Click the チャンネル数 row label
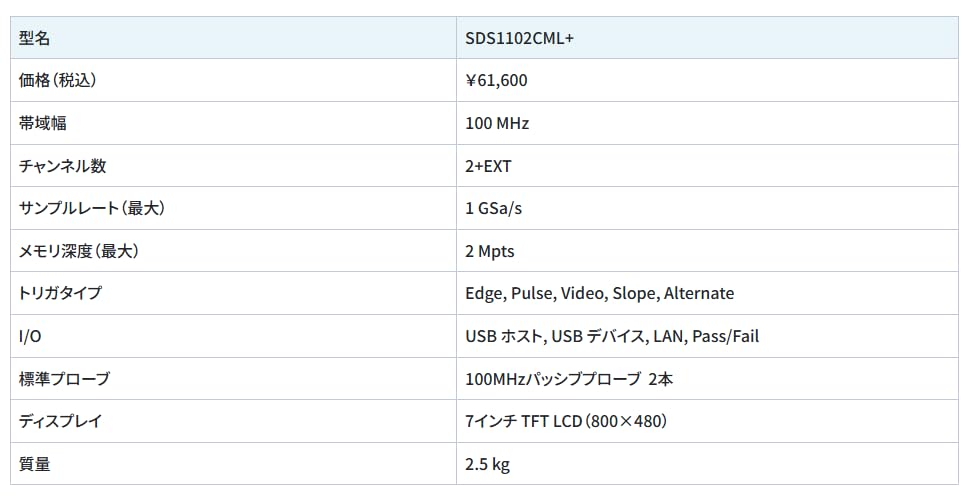975x497 pixels. tap(62, 166)
